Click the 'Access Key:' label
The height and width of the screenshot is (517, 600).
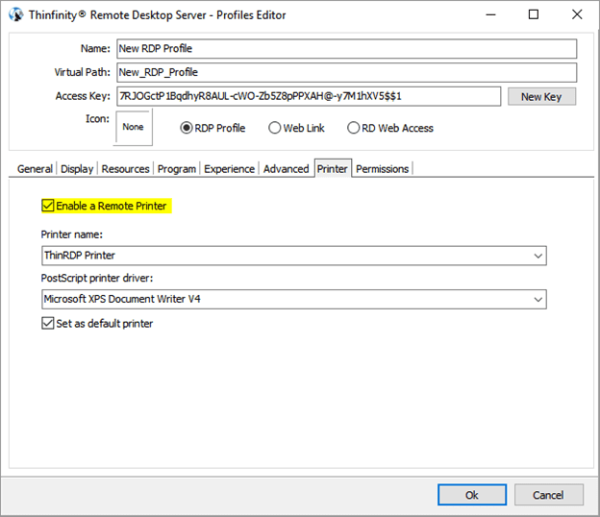[83, 96]
